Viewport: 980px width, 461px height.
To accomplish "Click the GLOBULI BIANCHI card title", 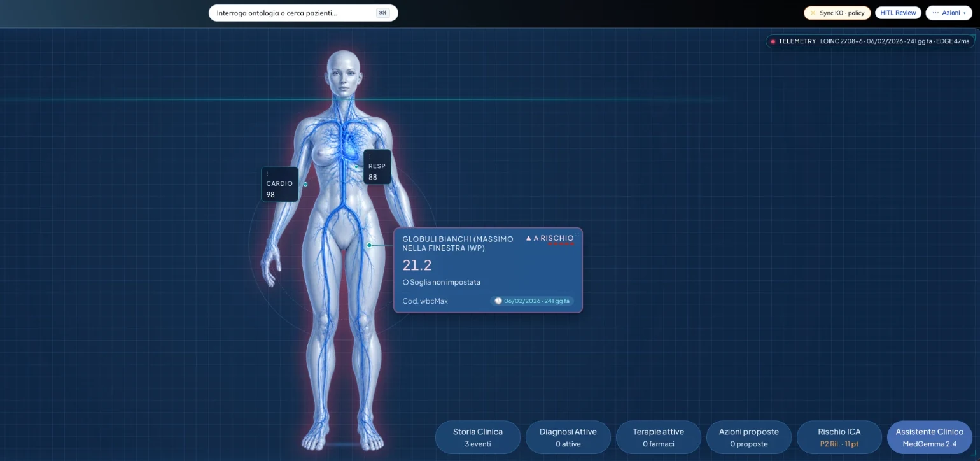I will [x=458, y=244].
